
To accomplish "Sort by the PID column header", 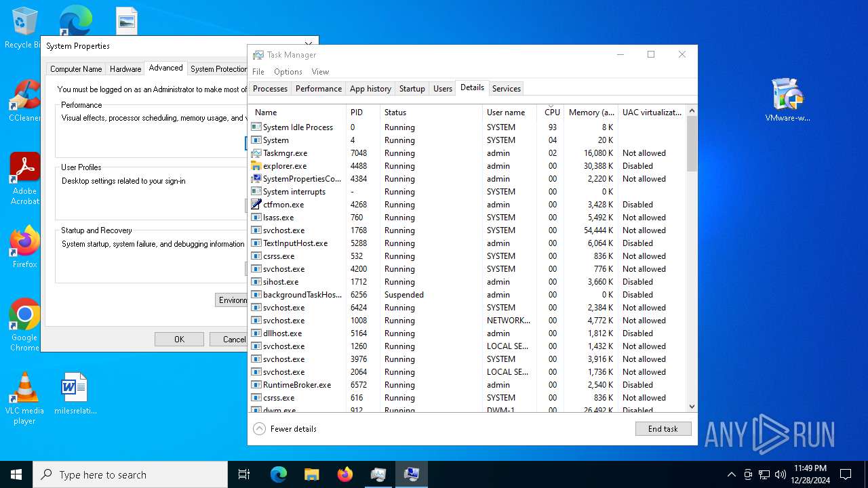I will point(363,113).
